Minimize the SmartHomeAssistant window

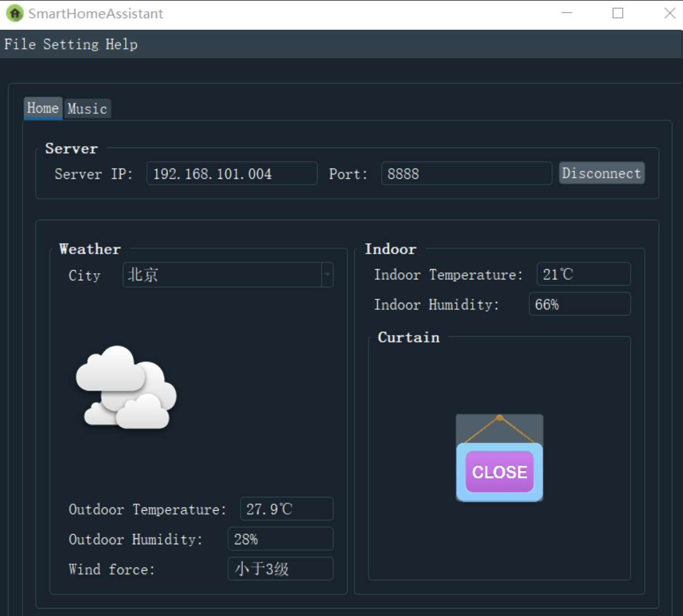(567, 13)
